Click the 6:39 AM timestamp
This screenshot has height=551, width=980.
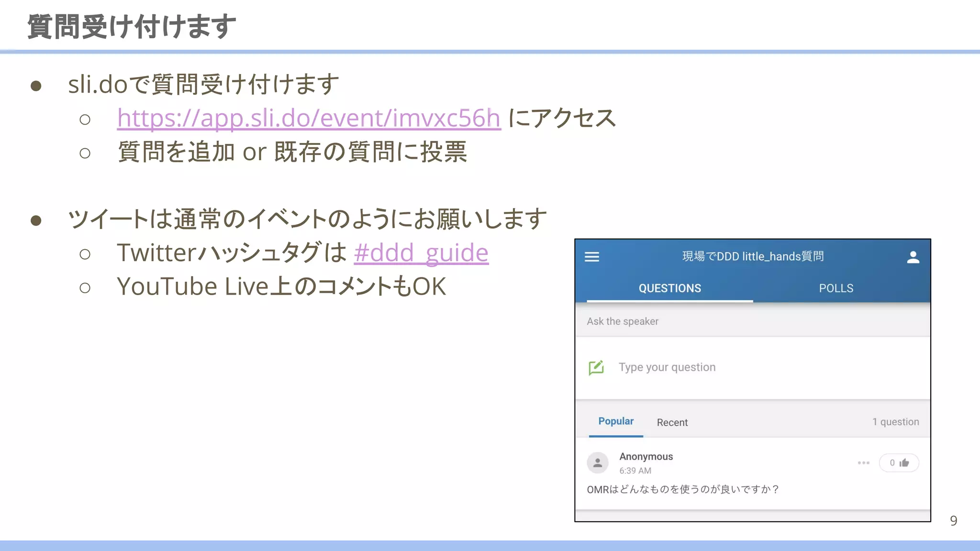tap(635, 471)
